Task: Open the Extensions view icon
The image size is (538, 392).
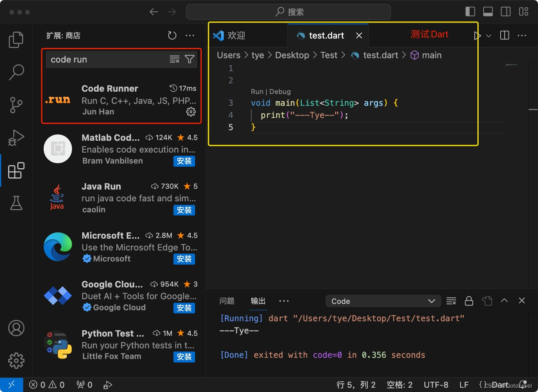Action: (x=16, y=170)
